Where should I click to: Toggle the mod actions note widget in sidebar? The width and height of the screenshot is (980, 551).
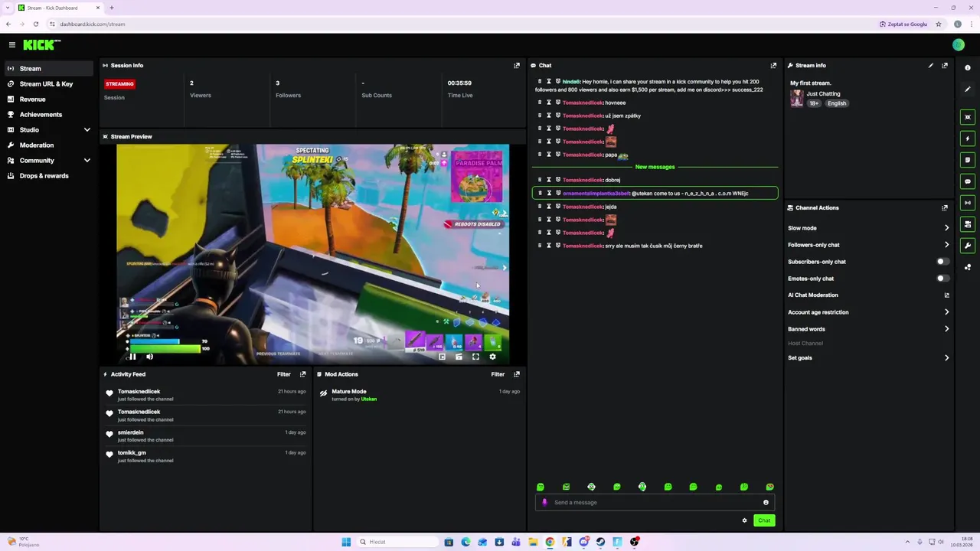[x=968, y=160]
